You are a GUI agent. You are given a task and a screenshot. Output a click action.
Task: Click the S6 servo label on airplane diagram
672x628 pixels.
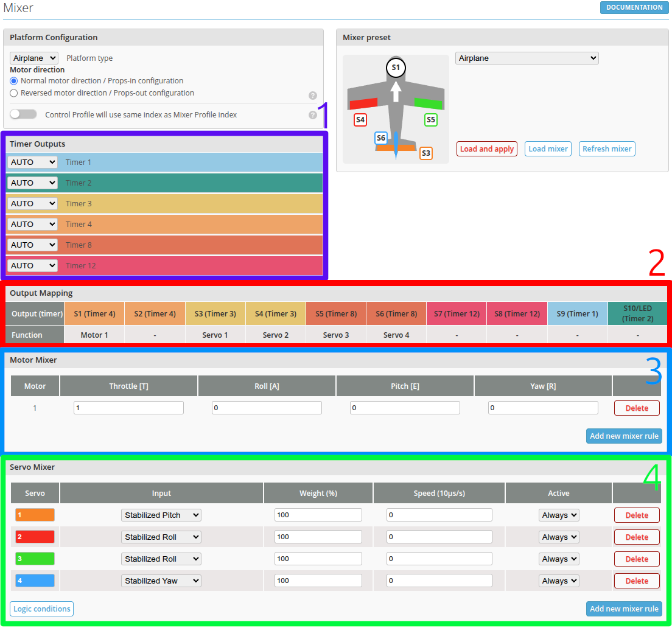tap(380, 138)
